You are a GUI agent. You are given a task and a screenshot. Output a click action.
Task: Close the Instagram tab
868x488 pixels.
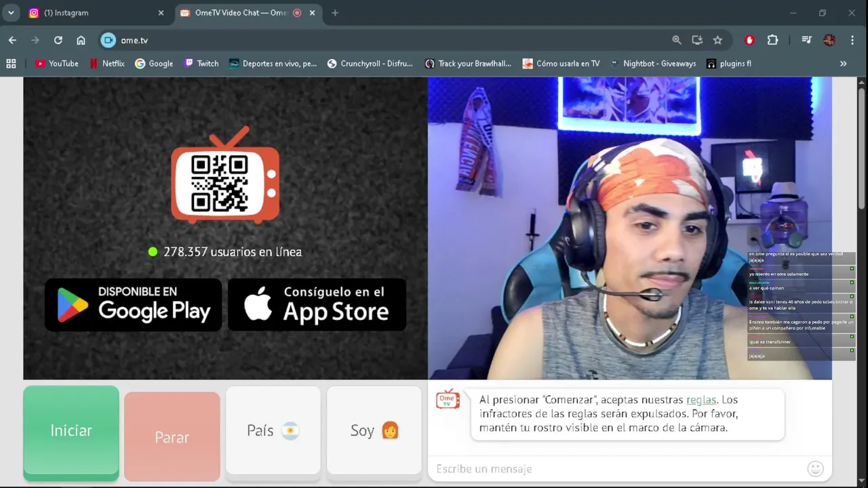[161, 13]
